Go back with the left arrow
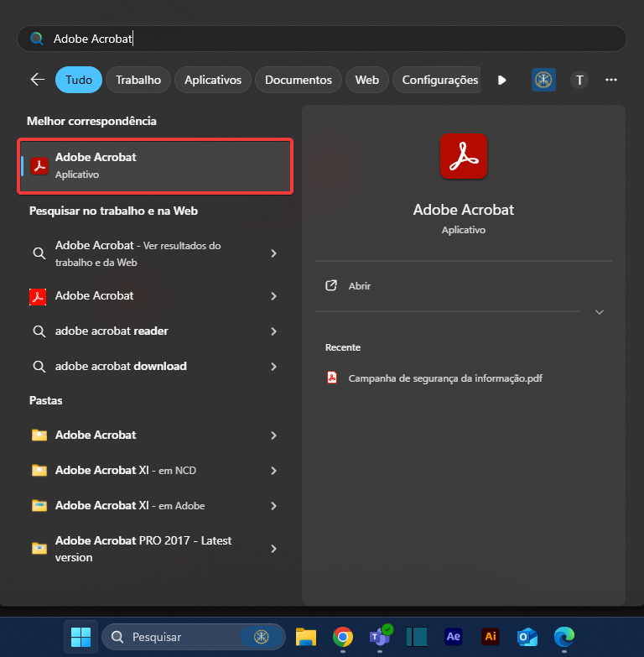This screenshot has height=657, width=644. [38, 79]
